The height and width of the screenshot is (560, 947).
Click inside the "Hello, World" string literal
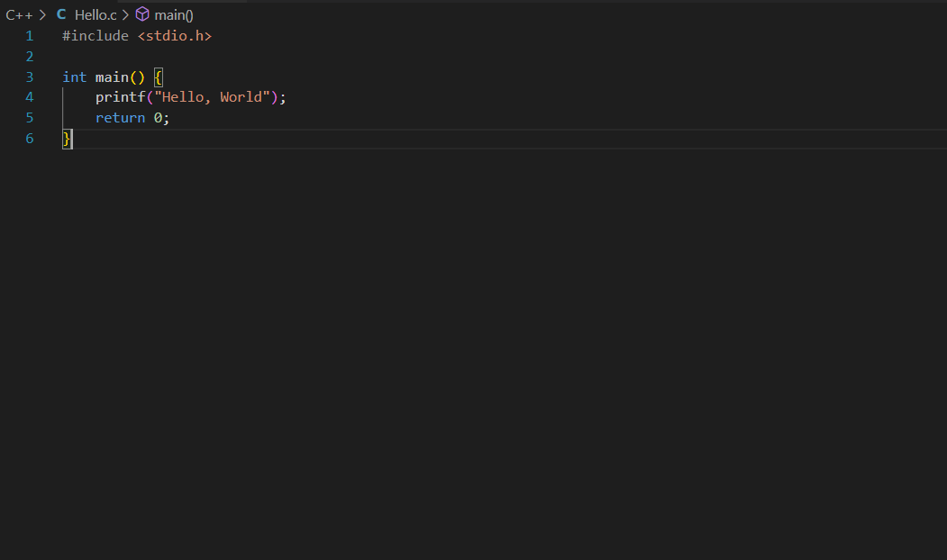(x=211, y=96)
